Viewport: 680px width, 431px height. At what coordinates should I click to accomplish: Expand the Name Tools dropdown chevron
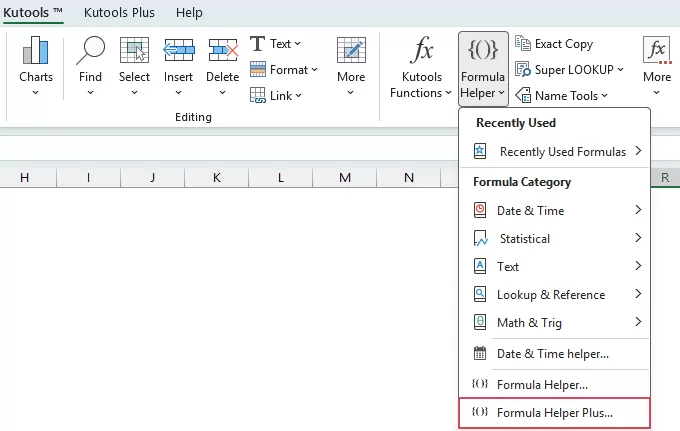(x=605, y=95)
